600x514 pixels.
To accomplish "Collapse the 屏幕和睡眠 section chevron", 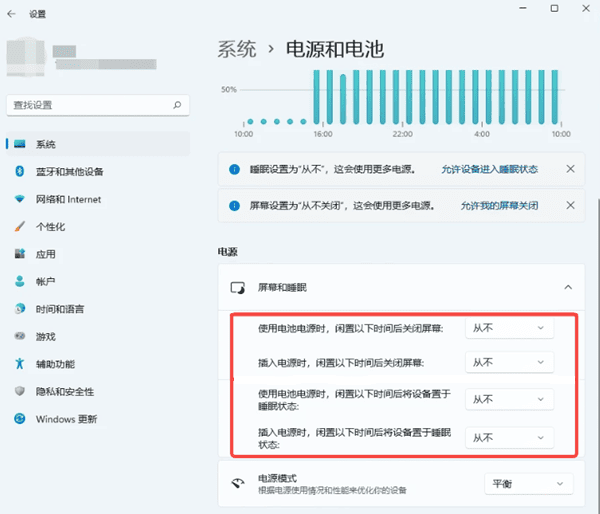I will 568,287.
